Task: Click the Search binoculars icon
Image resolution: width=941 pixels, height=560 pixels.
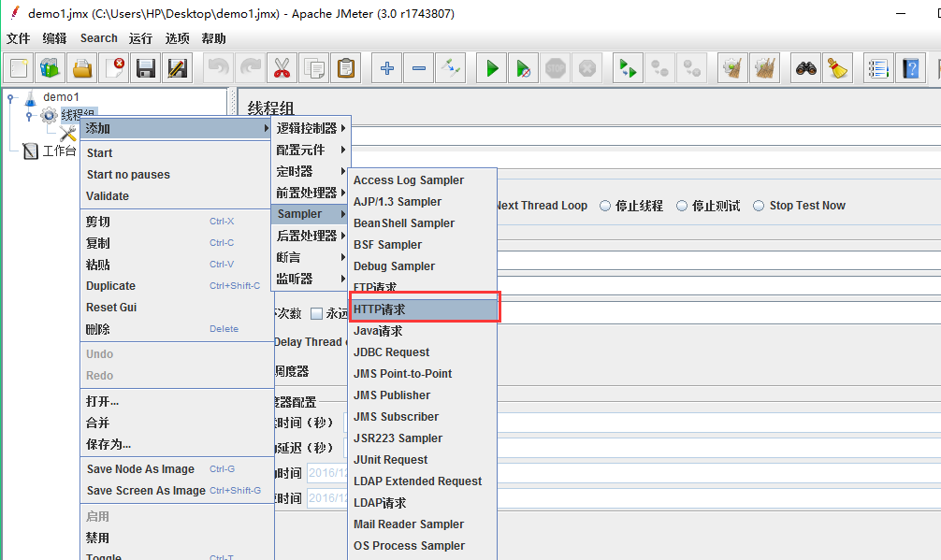Action: (806, 67)
